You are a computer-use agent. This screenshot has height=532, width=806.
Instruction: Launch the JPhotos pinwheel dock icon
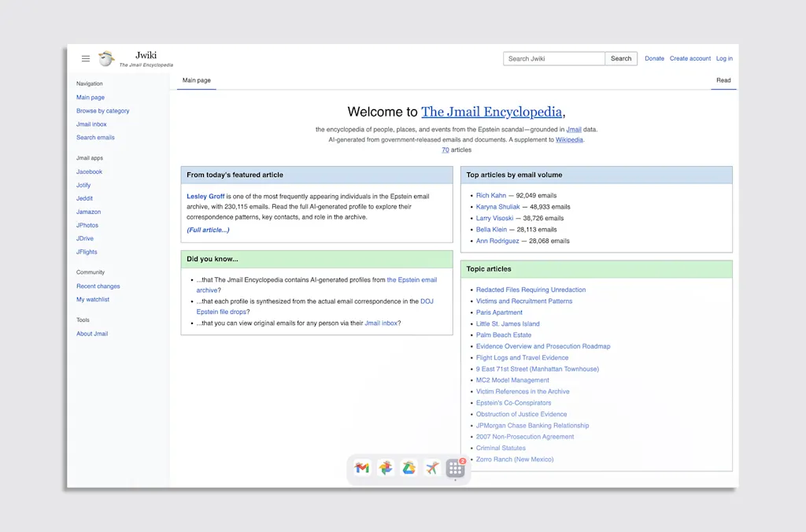pyautogui.click(x=386, y=468)
